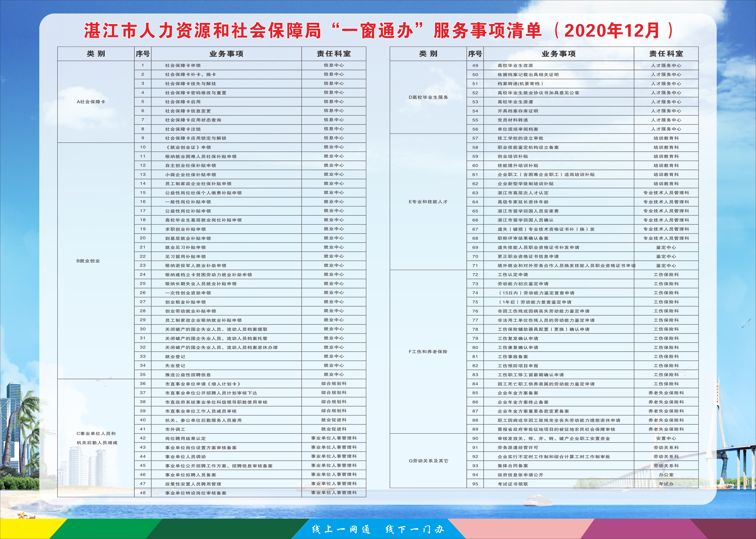Screen dimensions: 756x539
Task: Click the 线上一网通 slogan text
Action: (x=341, y=529)
